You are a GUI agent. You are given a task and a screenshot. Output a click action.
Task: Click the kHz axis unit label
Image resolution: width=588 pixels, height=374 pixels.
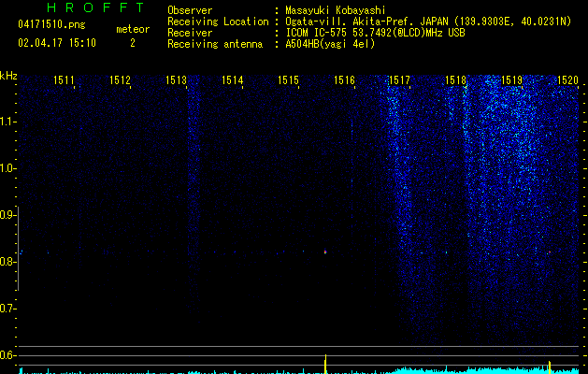[8, 76]
